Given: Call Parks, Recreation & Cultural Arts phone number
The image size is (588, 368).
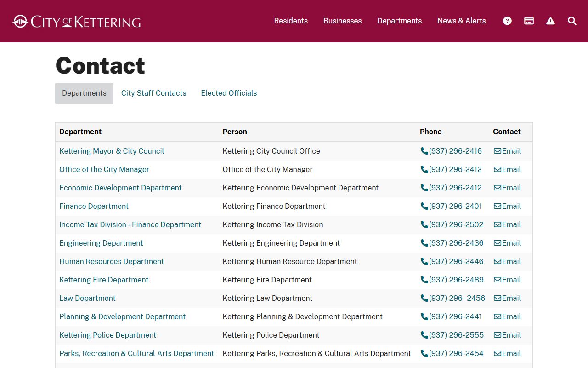Looking at the screenshot, I should pos(452,353).
